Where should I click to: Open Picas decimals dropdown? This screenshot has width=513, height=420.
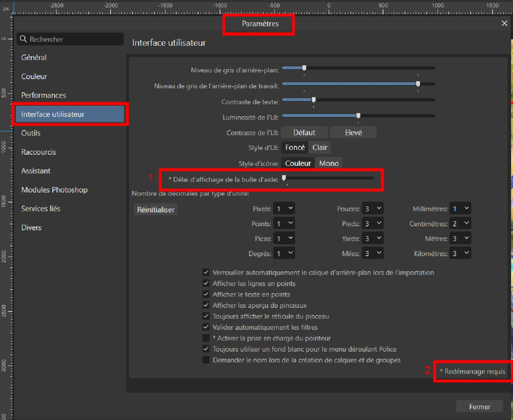[284, 238]
